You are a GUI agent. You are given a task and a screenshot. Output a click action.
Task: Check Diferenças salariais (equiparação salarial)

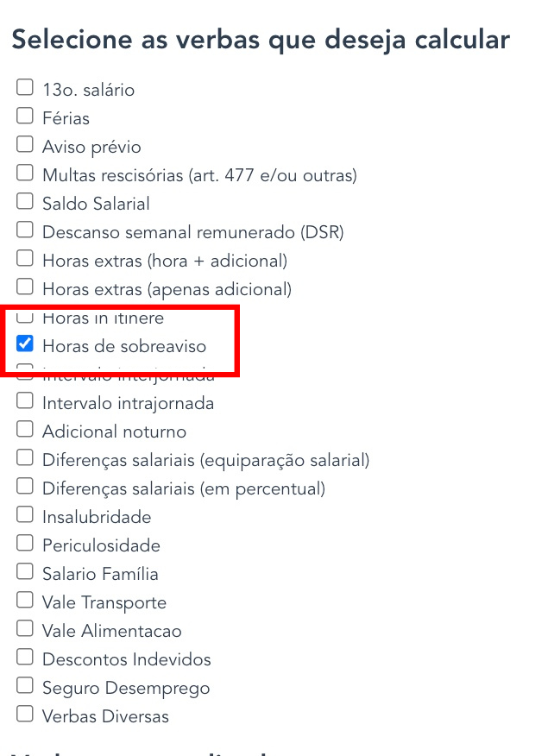[25, 457]
